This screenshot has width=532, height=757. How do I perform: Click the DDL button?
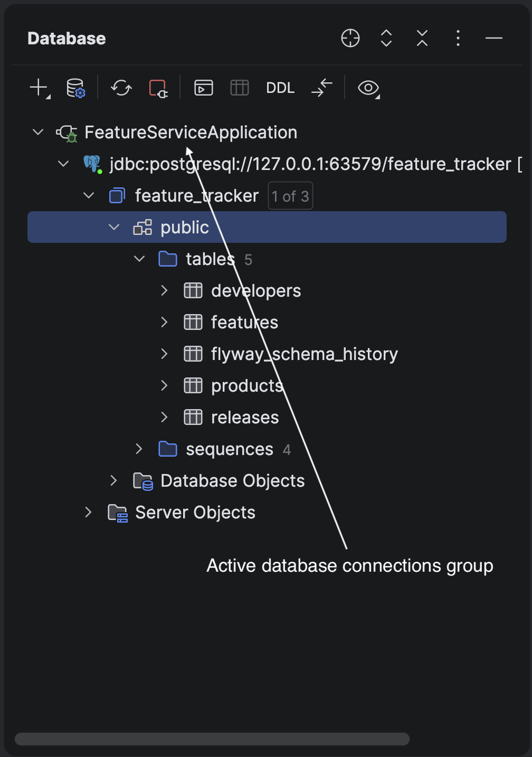280,88
